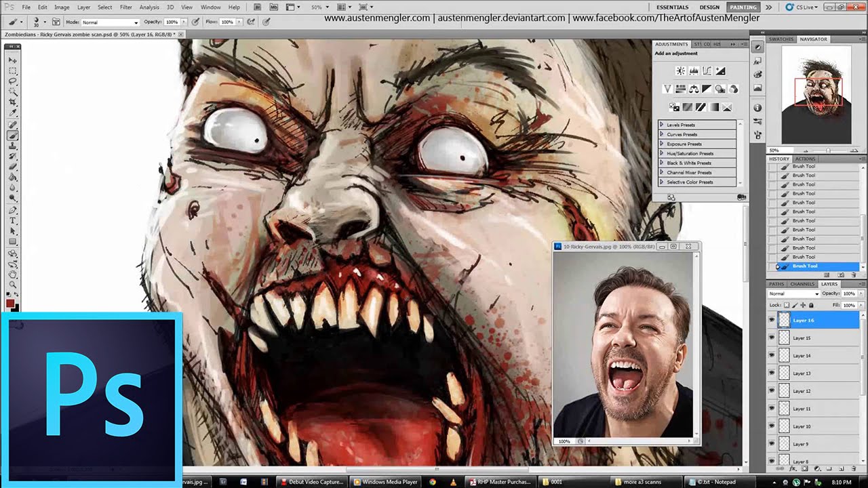
Task: Delete layer with the trash icon
Action: 853,468
